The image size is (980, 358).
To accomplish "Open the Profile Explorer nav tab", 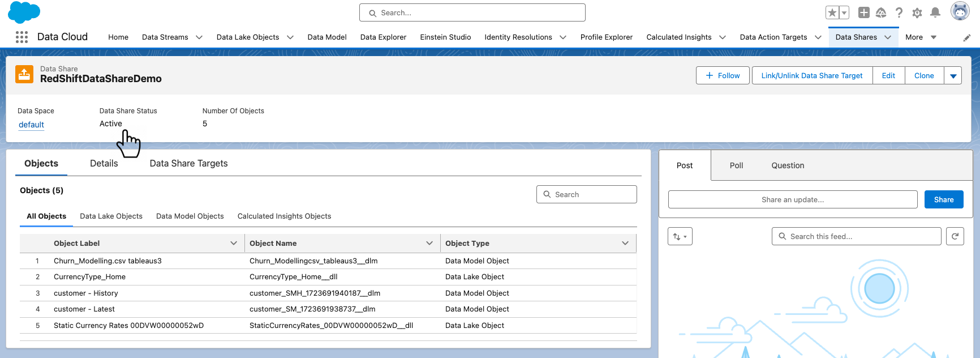I will [607, 37].
